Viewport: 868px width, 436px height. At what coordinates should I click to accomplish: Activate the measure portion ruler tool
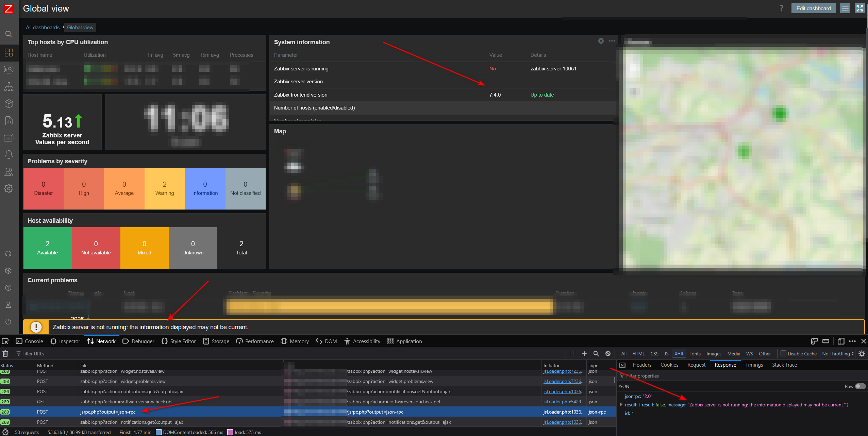tap(826, 341)
